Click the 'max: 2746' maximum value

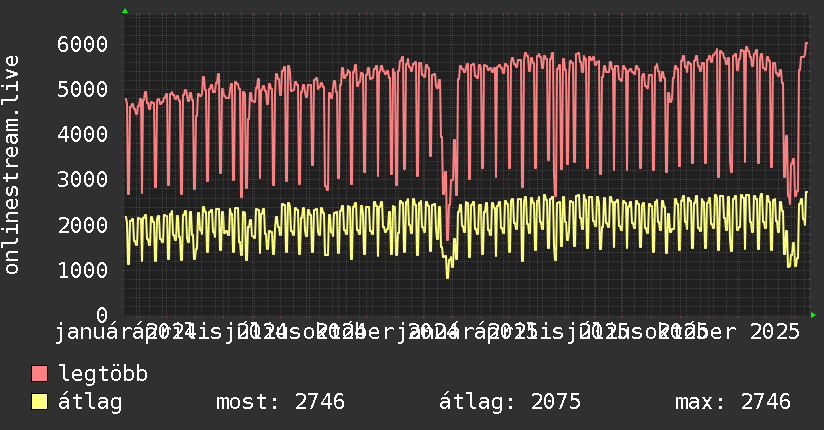[732, 402]
